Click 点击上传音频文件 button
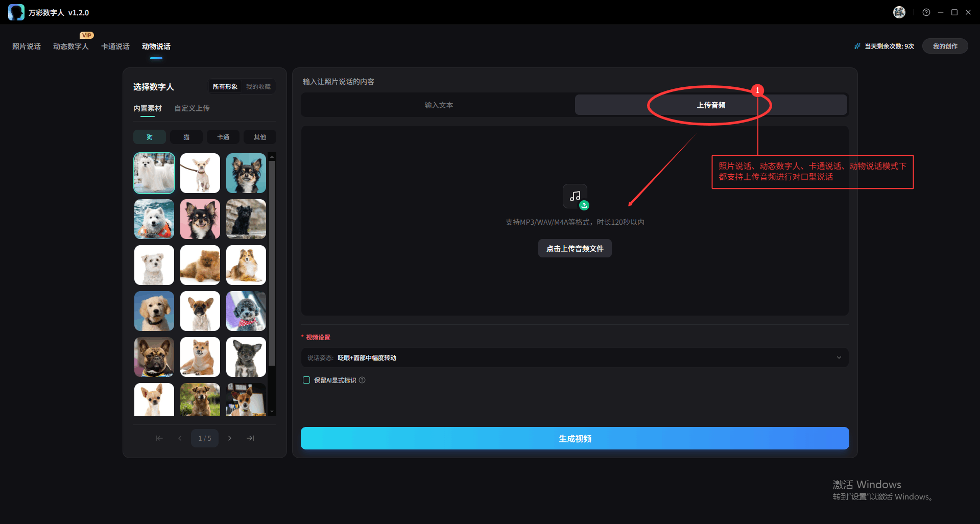The height and width of the screenshot is (524, 980). [575, 249]
